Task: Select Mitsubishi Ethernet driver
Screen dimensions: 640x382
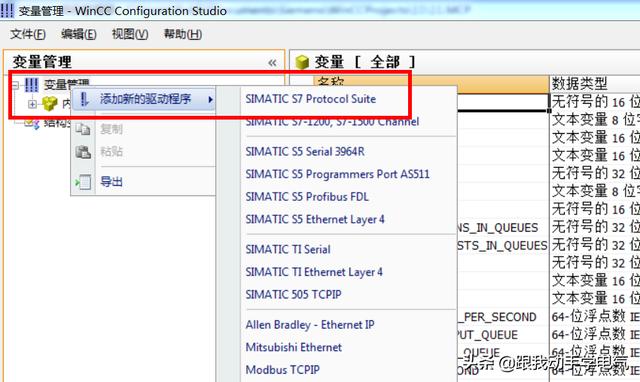Action: coord(293,347)
